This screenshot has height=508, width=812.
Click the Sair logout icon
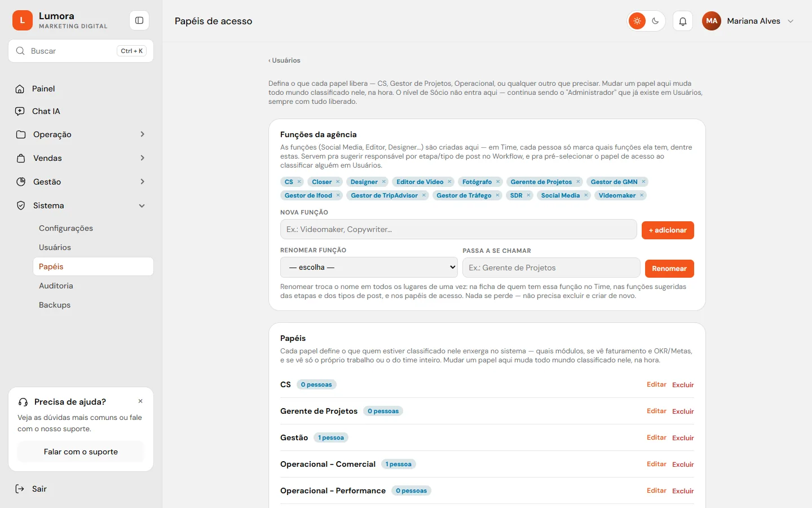[20, 489]
